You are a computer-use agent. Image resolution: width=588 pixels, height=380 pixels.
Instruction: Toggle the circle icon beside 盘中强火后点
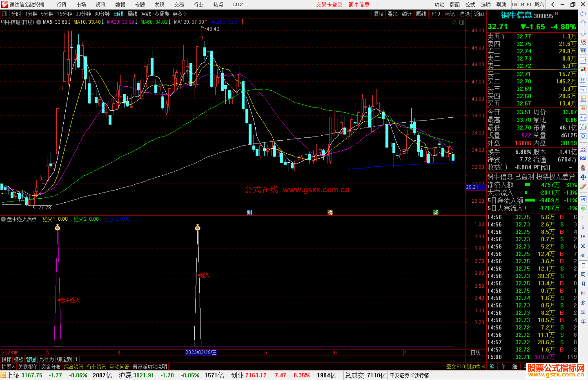click(3, 219)
